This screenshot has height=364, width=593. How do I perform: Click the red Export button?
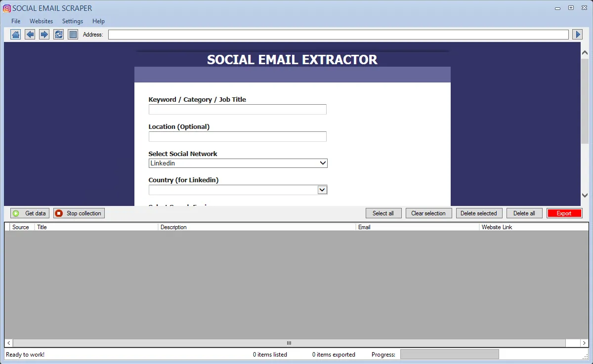(x=564, y=213)
